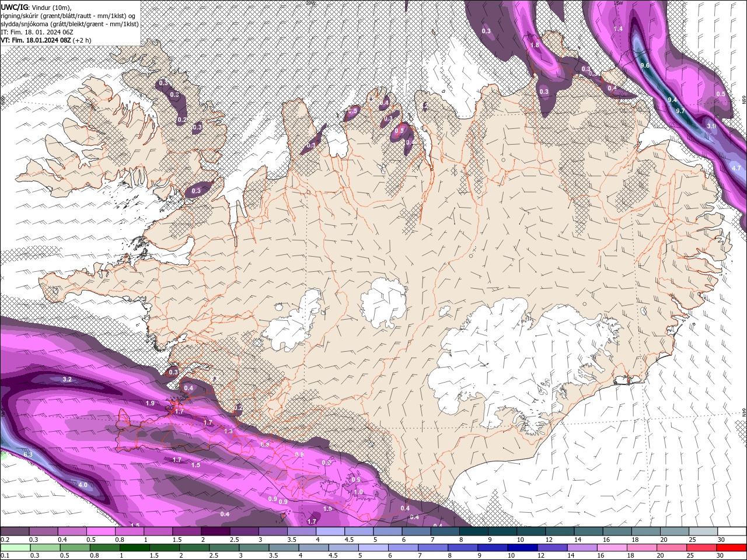Click the 'UWC/IG: Vindur (10m),' title text

click(36, 7)
